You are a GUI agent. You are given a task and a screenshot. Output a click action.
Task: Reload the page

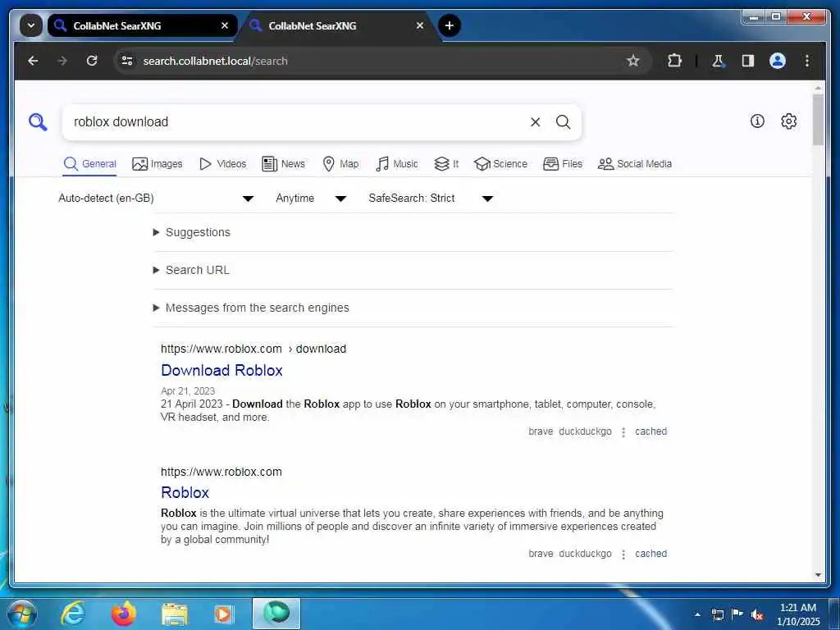pyautogui.click(x=92, y=61)
